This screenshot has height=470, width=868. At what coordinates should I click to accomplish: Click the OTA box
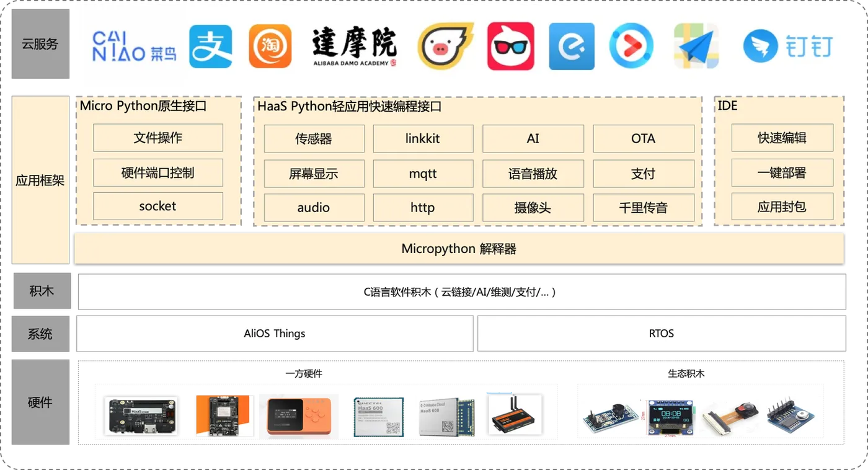tap(644, 139)
